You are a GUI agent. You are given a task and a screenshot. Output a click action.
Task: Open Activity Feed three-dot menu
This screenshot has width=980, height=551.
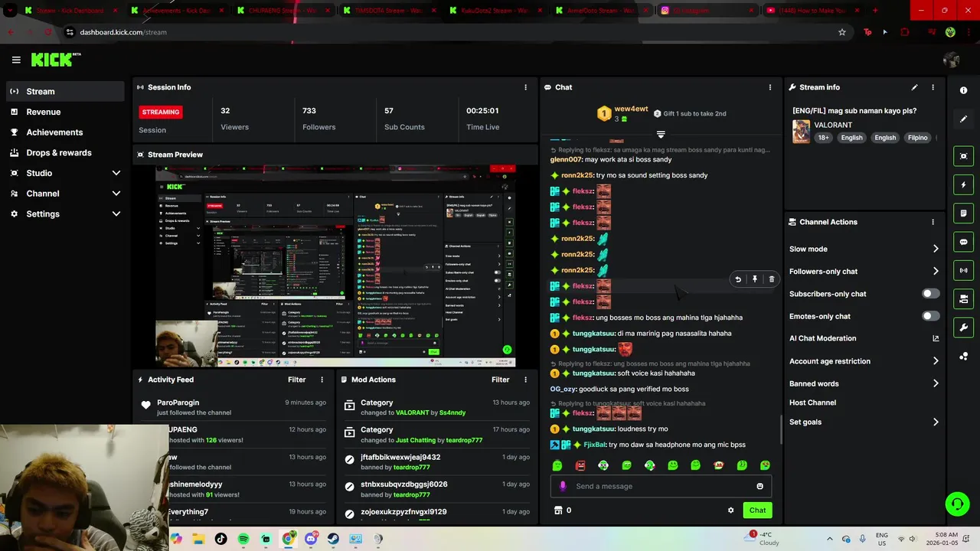pyautogui.click(x=322, y=380)
